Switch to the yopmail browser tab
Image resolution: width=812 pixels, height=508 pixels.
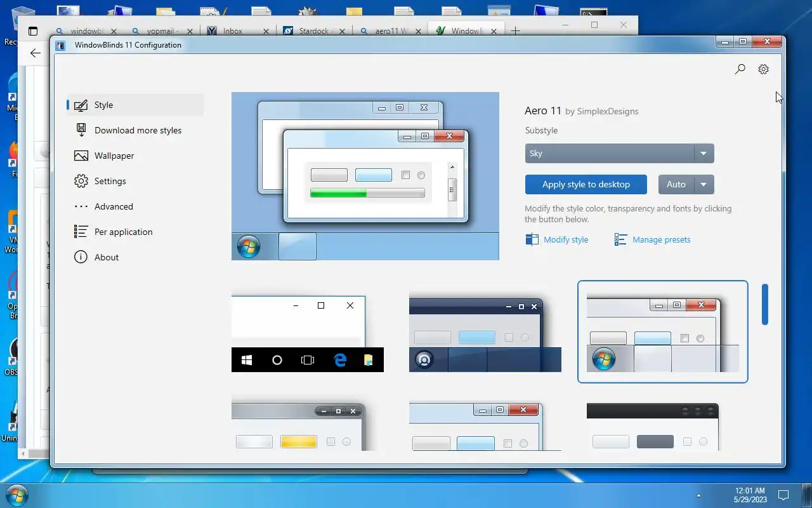163,31
